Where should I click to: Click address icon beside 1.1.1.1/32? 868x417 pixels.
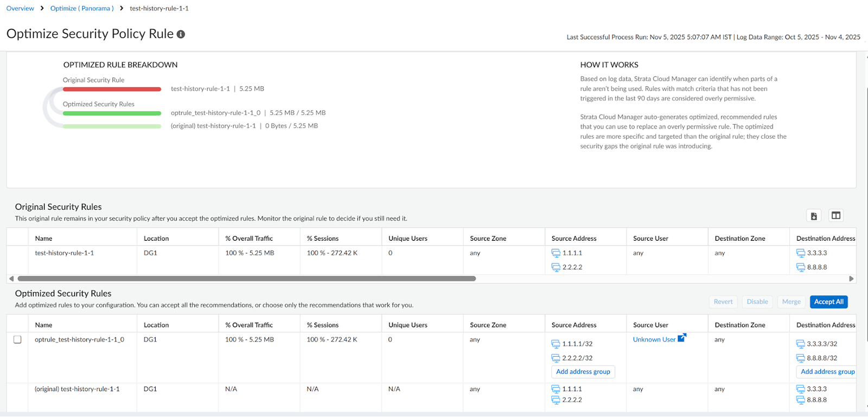[x=556, y=344]
